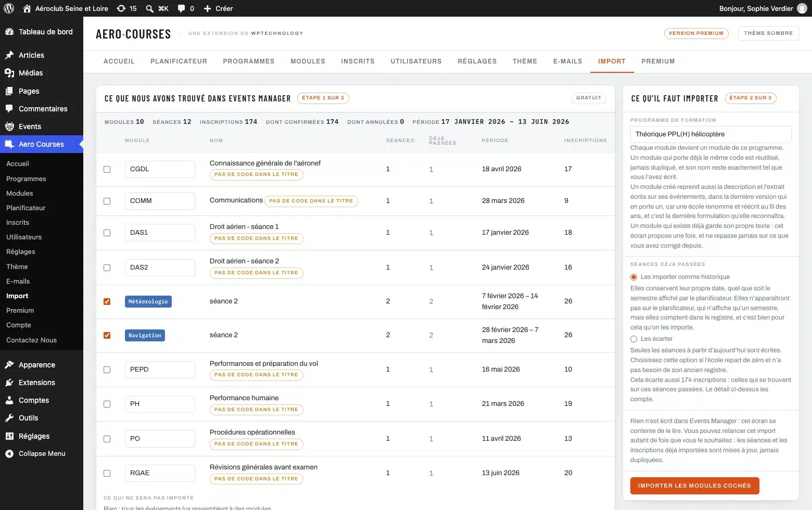812x510 pixels.
Task: Edit the COMM module code field
Action: 160,201
